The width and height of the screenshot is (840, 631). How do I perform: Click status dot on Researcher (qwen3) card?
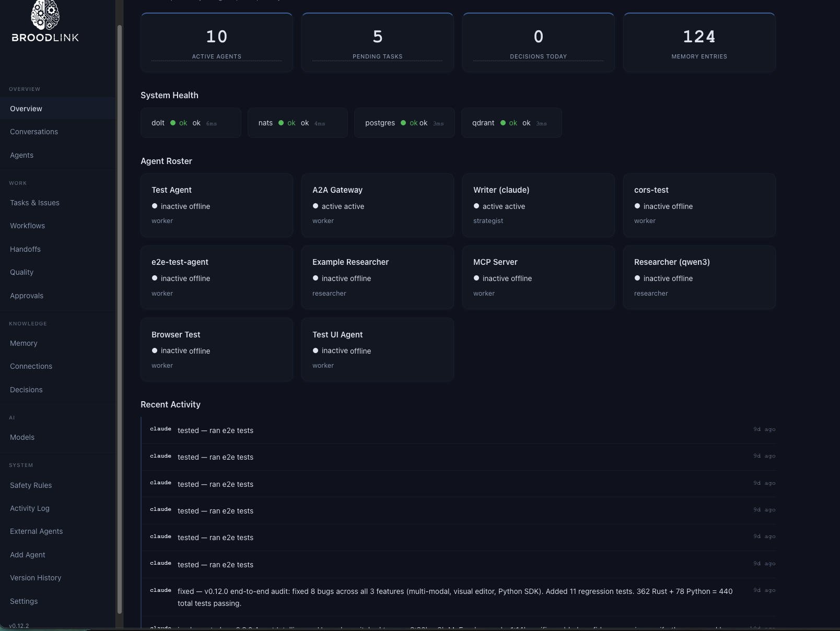click(x=637, y=278)
